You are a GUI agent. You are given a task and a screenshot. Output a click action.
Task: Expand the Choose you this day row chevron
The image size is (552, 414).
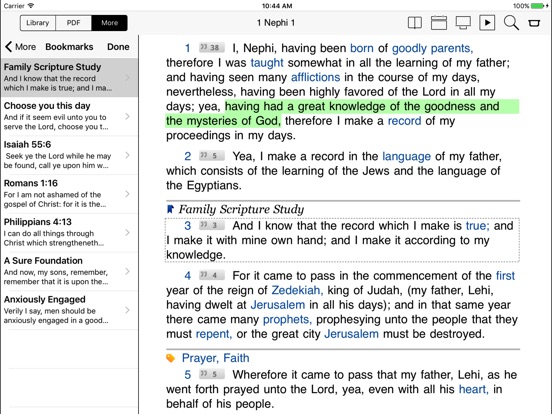point(127,117)
